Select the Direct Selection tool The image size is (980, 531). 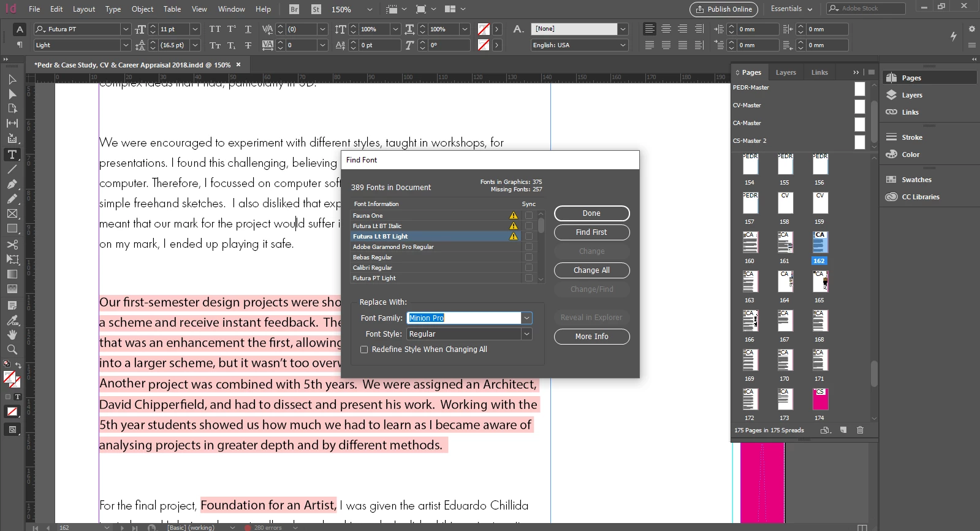[x=12, y=94]
